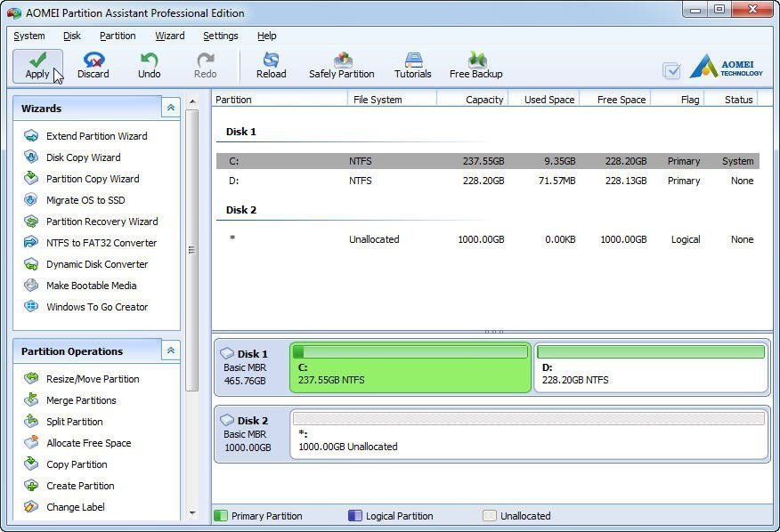Collapse the Wizards panel

tap(171, 108)
